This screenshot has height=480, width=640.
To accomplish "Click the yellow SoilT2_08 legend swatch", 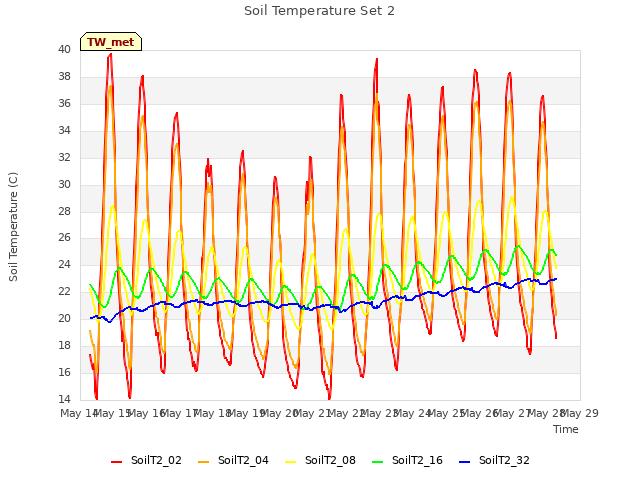I will (x=290, y=461).
